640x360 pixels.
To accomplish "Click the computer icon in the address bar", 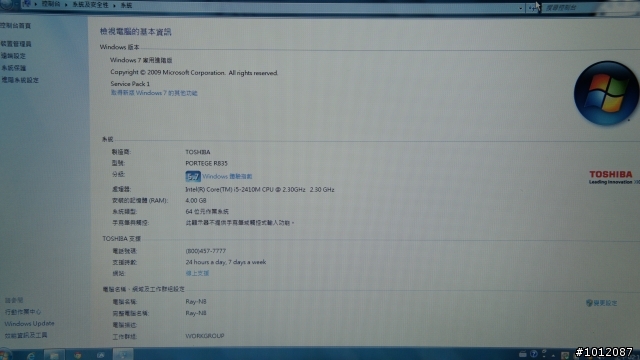I will point(27,4).
